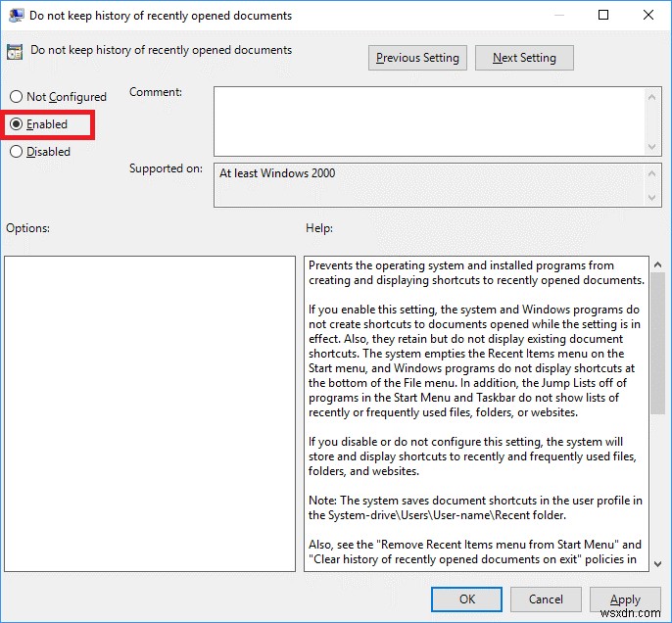The width and height of the screenshot is (672, 623).
Task: Click the Supported on scroll-up arrow
Action: point(651,173)
